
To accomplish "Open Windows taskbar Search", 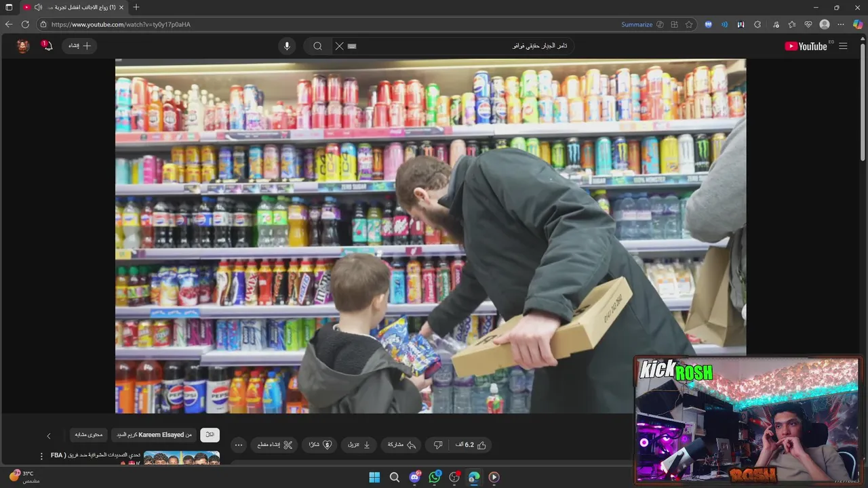I will pyautogui.click(x=395, y=477).
